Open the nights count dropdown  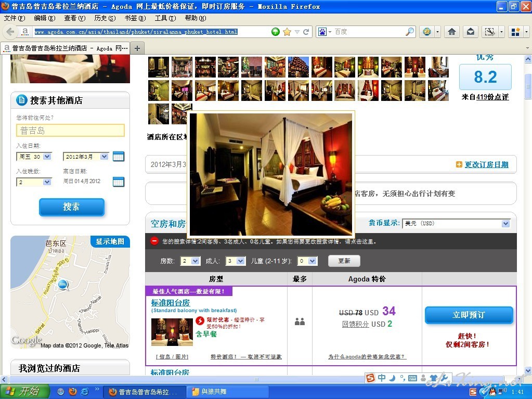(34, 182)
